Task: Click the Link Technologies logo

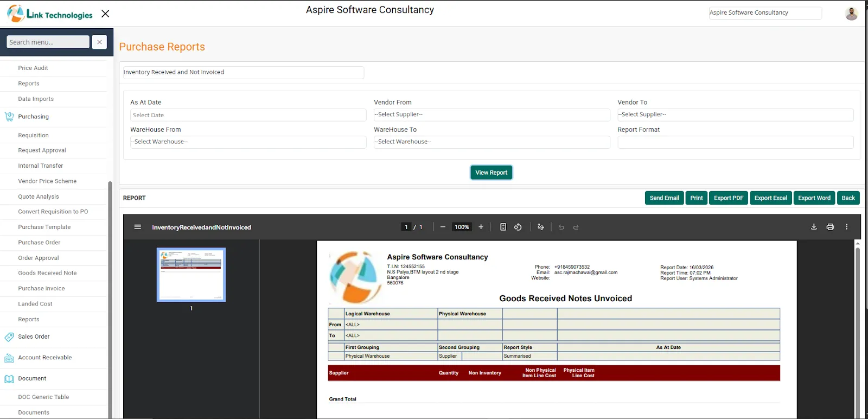Action: click(x=49, y=14)
